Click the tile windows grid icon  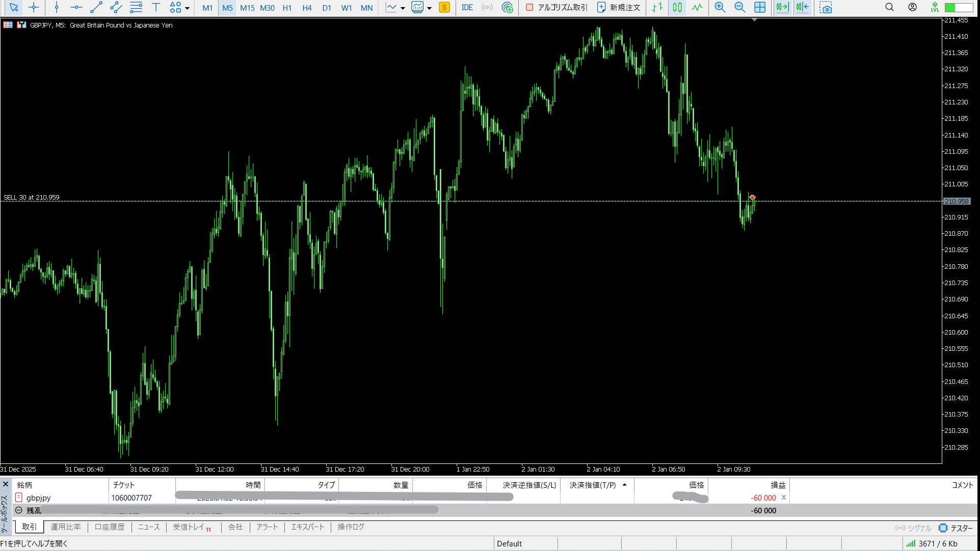[x=760, y=8]
